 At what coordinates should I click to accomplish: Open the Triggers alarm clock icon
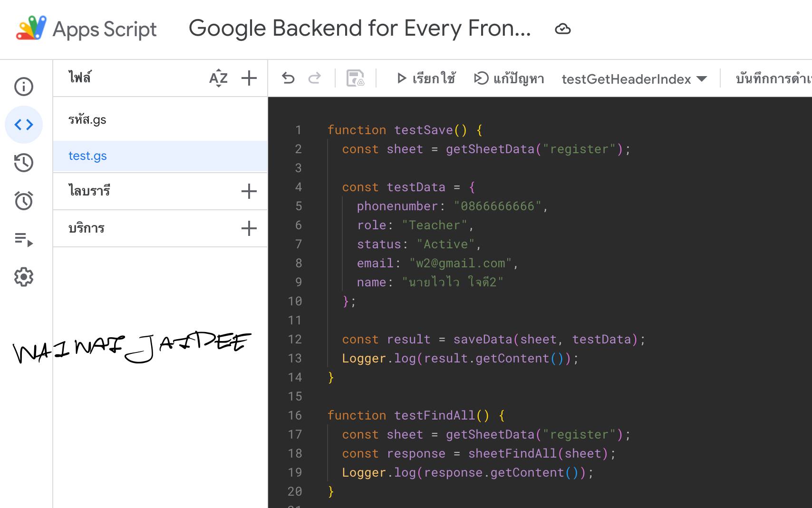pyautogui.click(x=24, y=201)
